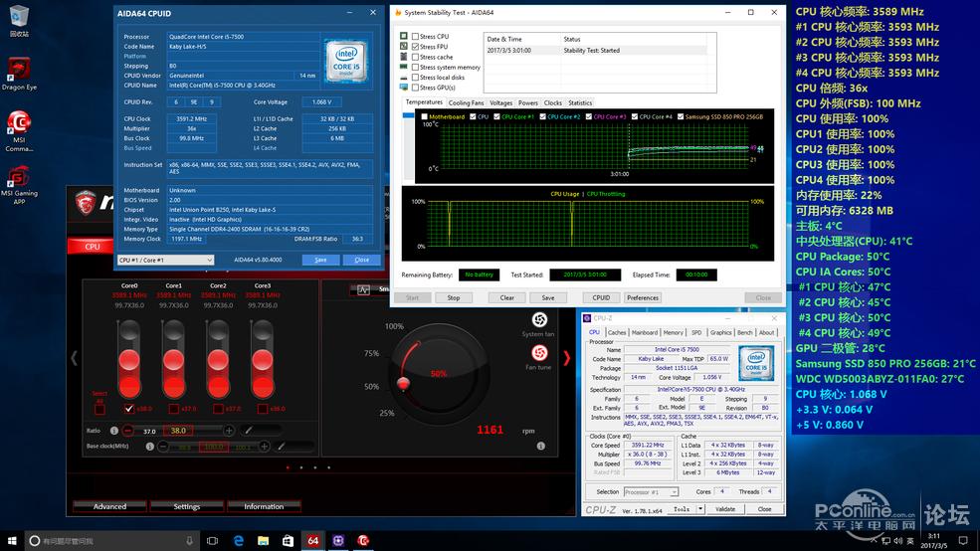Click the Ratio increase plus icon
This screenshot has width=980, height=551.
click(229, 431)
